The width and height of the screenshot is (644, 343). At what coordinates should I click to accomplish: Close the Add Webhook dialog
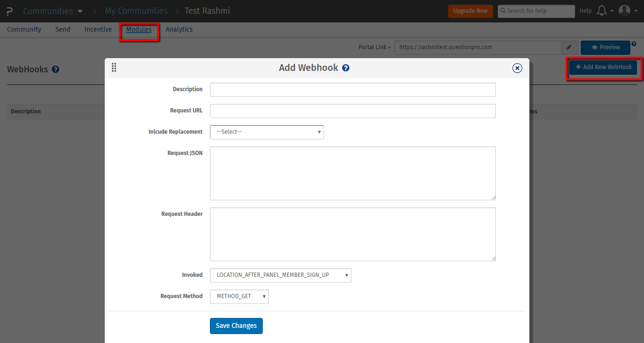point(517,69)
